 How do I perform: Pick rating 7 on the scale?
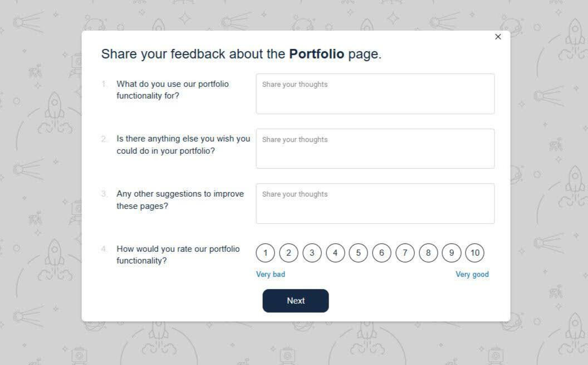[x=405, y=253]
